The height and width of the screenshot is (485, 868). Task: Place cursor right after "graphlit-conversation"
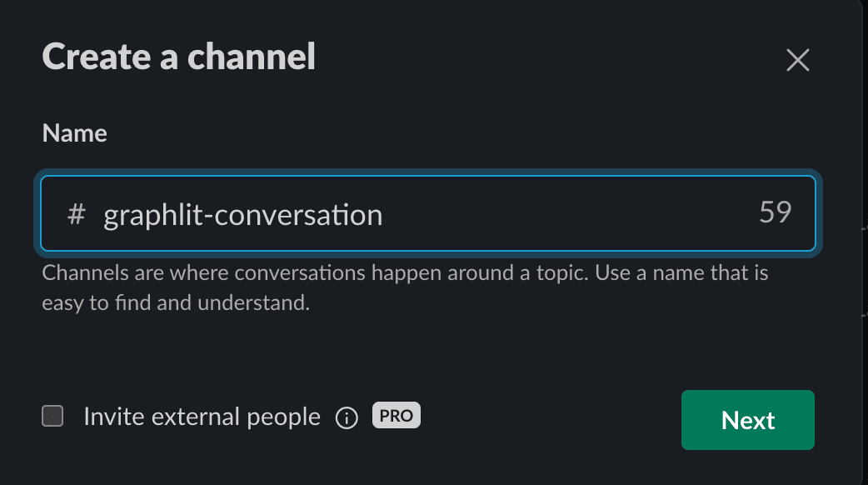384,215
